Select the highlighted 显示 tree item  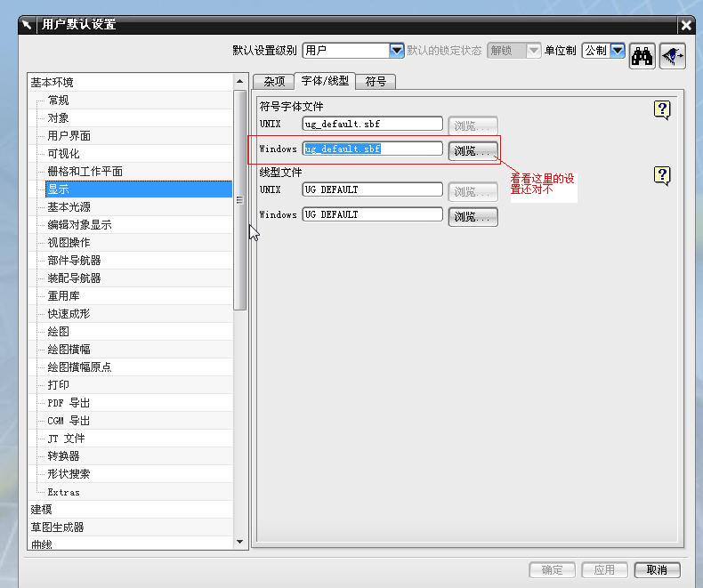(139, 189)
